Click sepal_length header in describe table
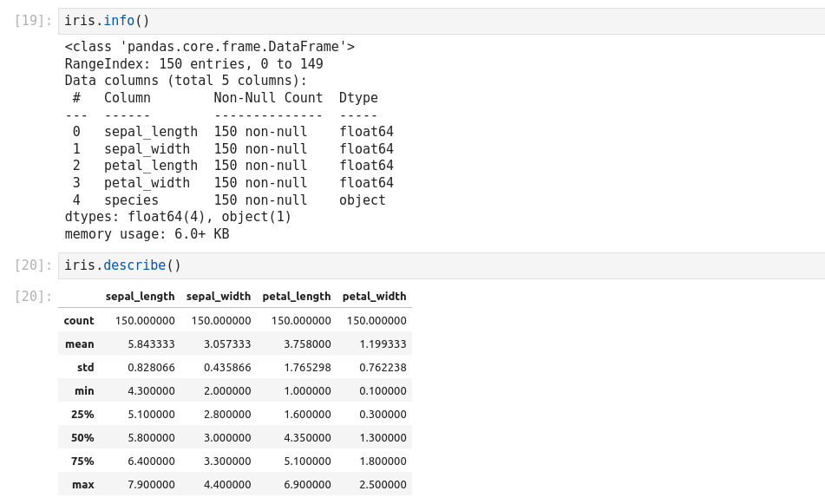Viewport: 825px width, 504px height. [x=140, y=297]
